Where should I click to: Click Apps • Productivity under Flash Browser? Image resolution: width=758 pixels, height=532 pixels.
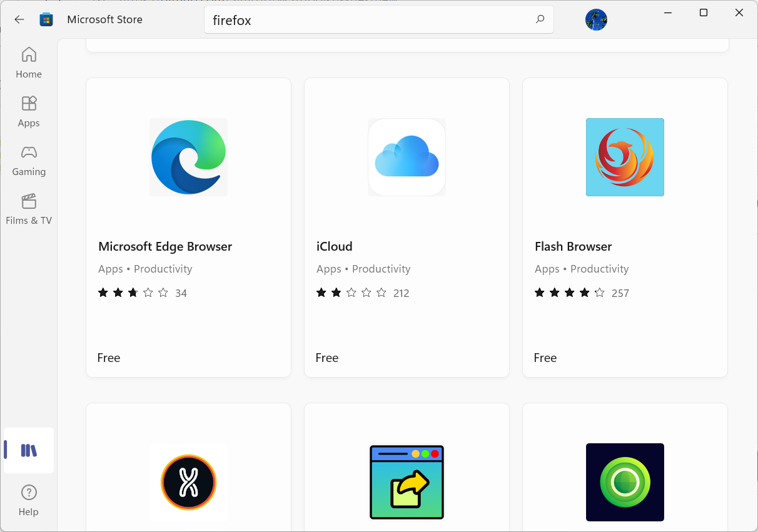point(582,269)
